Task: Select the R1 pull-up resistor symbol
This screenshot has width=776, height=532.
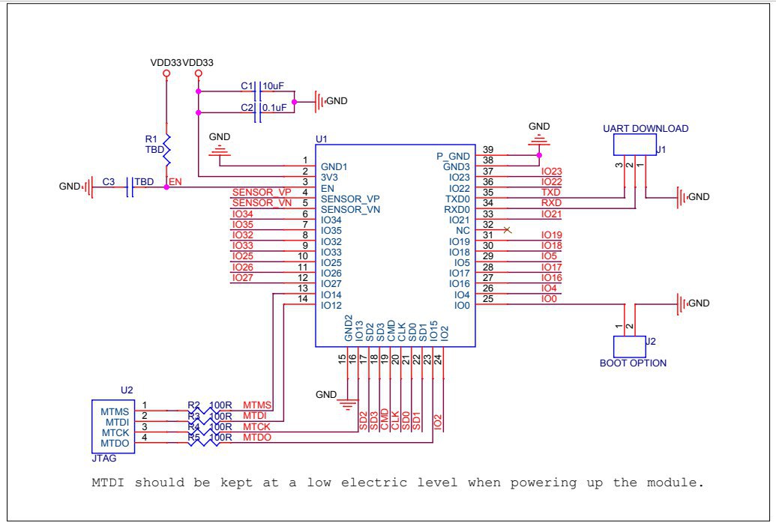Action: pos(166,150)
